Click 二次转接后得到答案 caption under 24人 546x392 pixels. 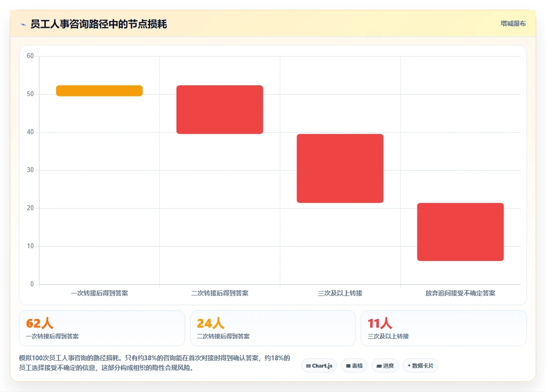[x=223, y=336]
